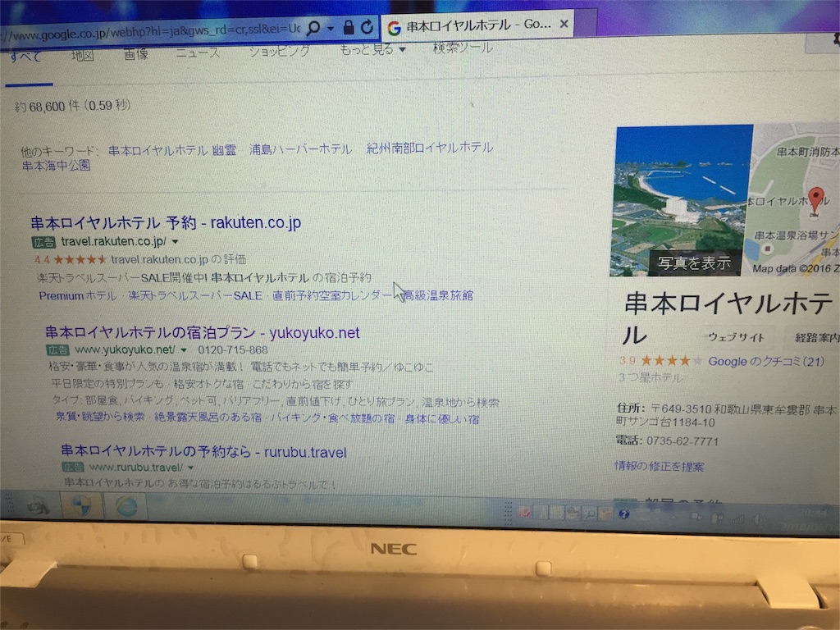Click the 電話 phone label in hotel panel
The image size is (840, 630).
[x=628, y=441]
